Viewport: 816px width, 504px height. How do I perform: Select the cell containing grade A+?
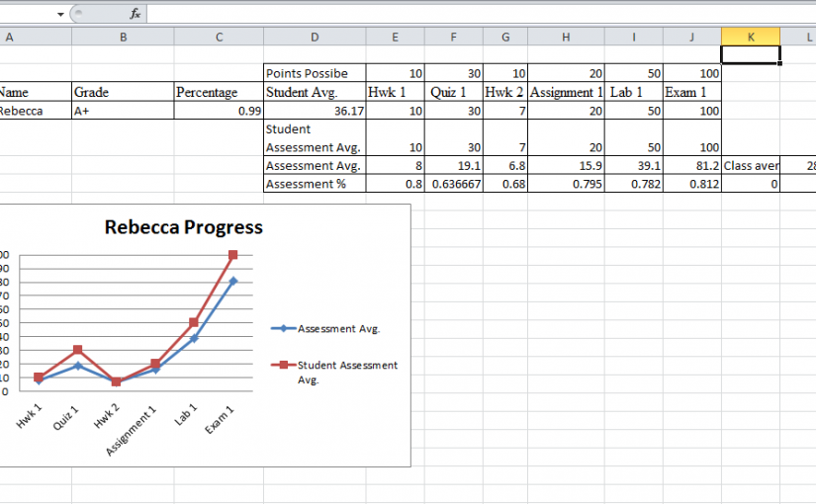[x=123, y=112]
